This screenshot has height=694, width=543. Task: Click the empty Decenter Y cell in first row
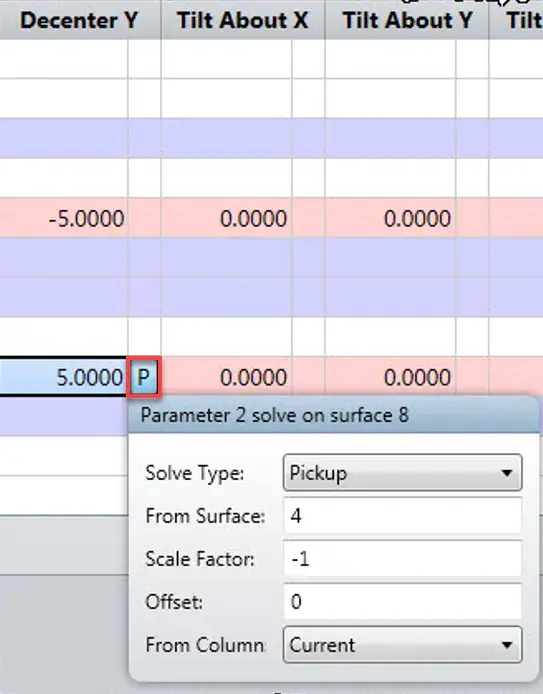coord(64,59)
